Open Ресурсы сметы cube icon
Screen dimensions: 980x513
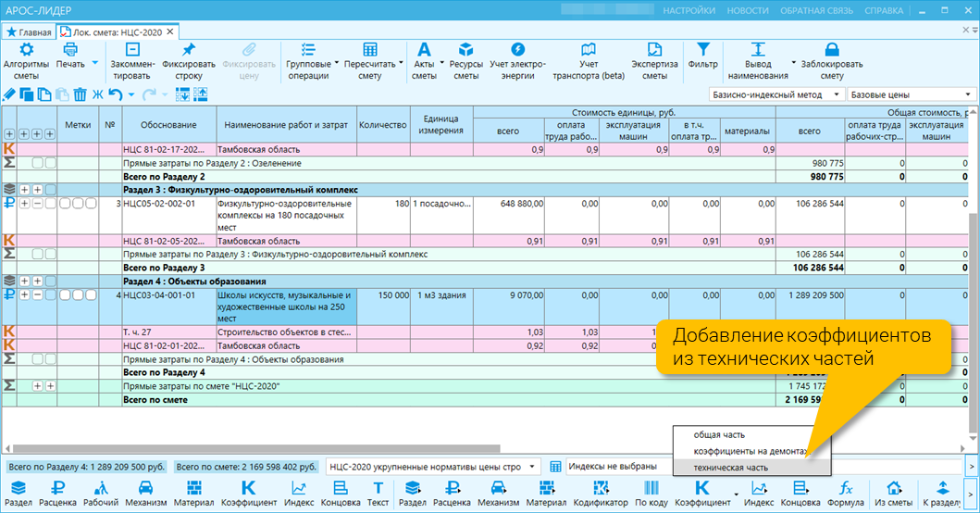point(465,49)
